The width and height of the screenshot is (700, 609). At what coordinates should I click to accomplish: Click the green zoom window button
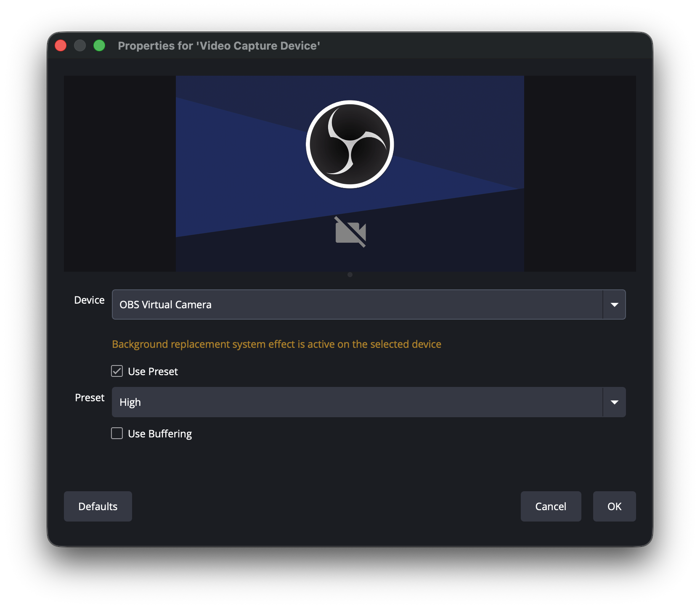[x=99, y=45]
